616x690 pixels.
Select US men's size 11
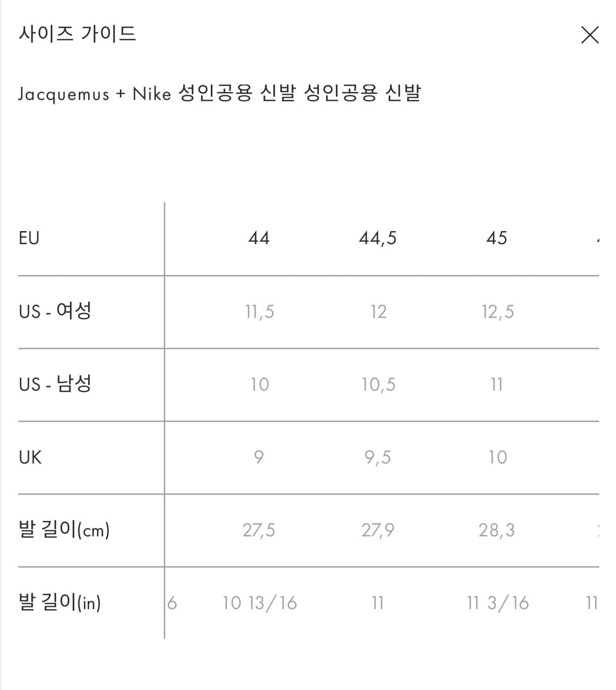pyautogui.click(x=497, y=384)
